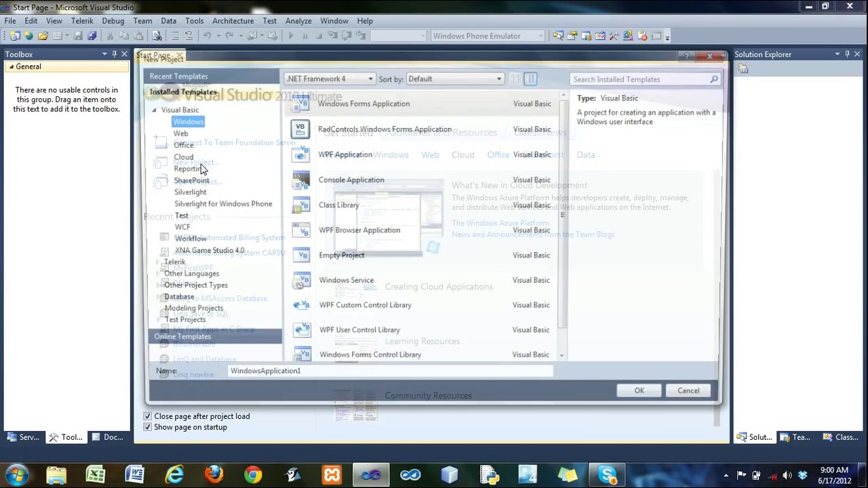The height and width of the screenshot is (488, 868).
Task: Toggle auto-hide pin on Solution Explorer
Action: pos(847,54)
